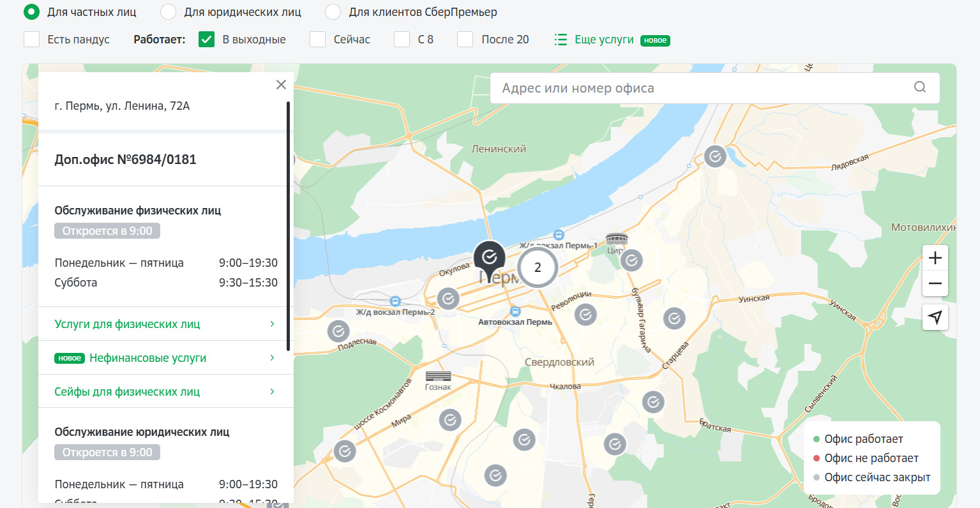Click the Офис сейчас закрыт legend entry
980x508 pixels.
tap(871, 477)
